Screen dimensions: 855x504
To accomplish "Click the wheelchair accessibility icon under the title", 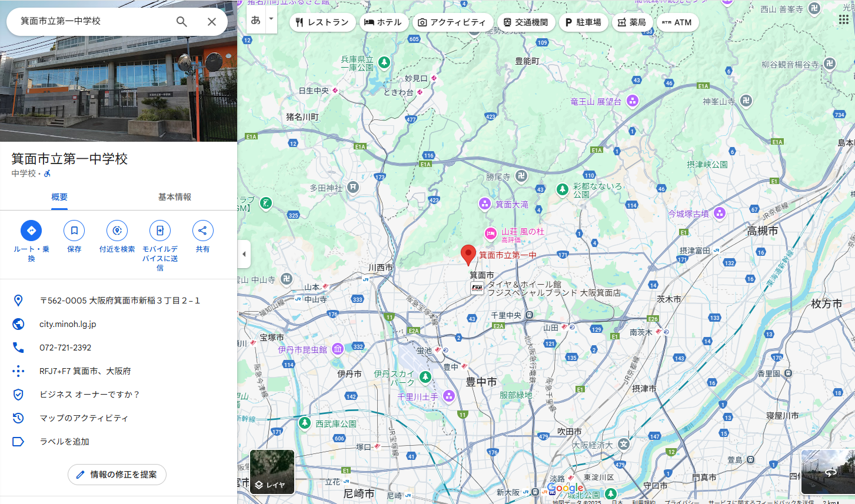I will tap(47, 173).
